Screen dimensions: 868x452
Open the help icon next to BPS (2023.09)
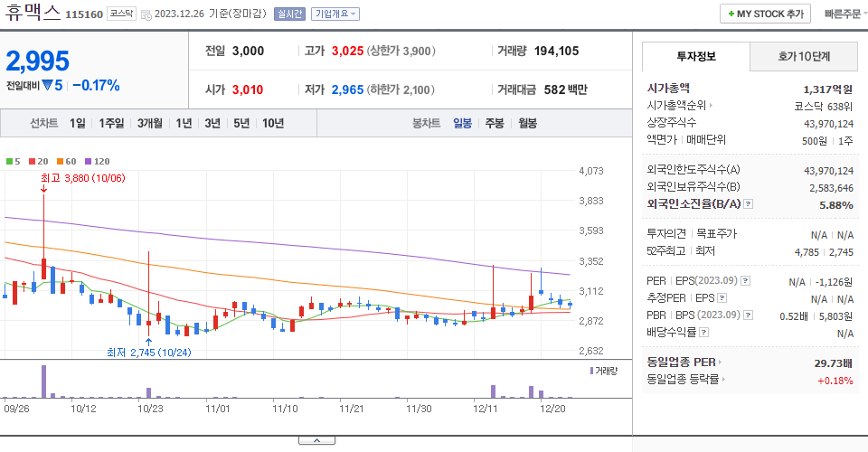click(748, 315)
